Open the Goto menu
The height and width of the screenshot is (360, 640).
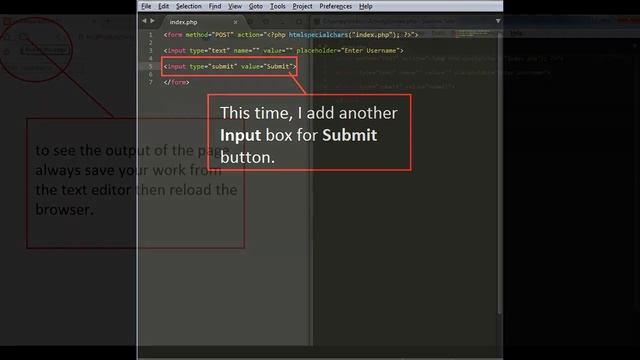(256, 6)
